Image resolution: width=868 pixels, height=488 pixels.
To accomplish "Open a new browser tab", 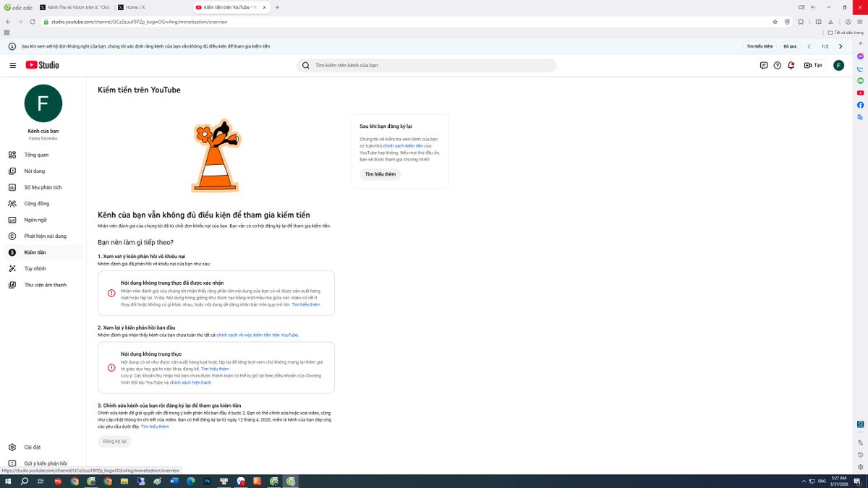I will coord(278,7).
